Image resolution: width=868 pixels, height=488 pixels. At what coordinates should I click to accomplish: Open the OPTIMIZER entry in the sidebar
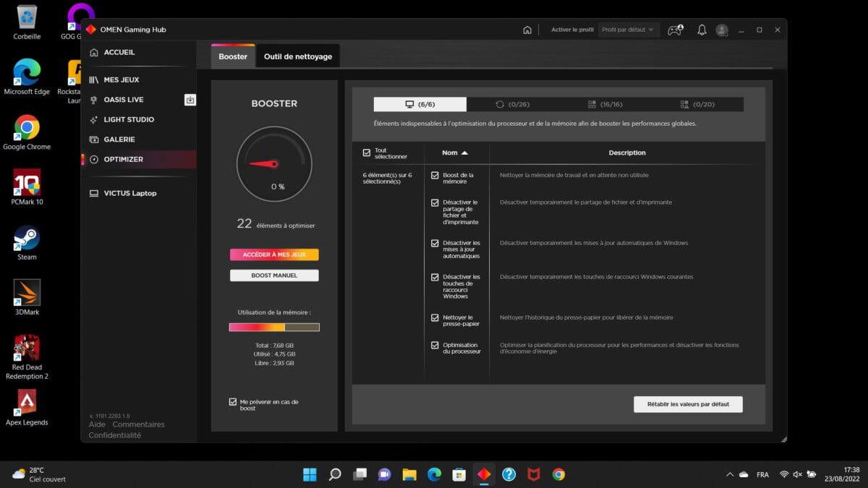[122, 159]
